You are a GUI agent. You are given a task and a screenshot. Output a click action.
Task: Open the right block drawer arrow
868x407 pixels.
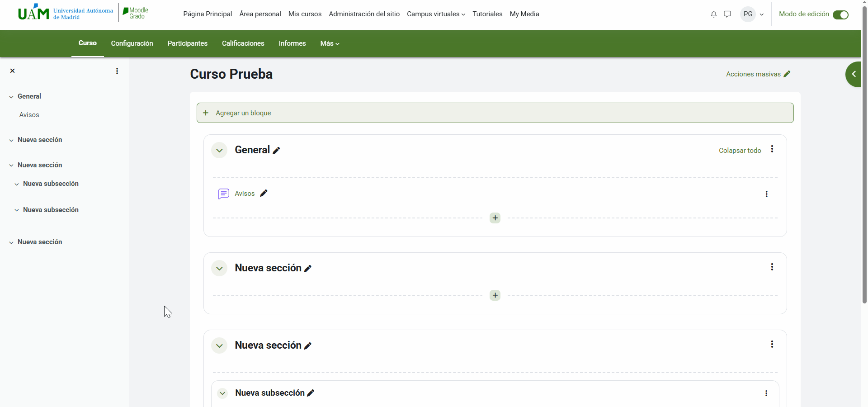854,74
